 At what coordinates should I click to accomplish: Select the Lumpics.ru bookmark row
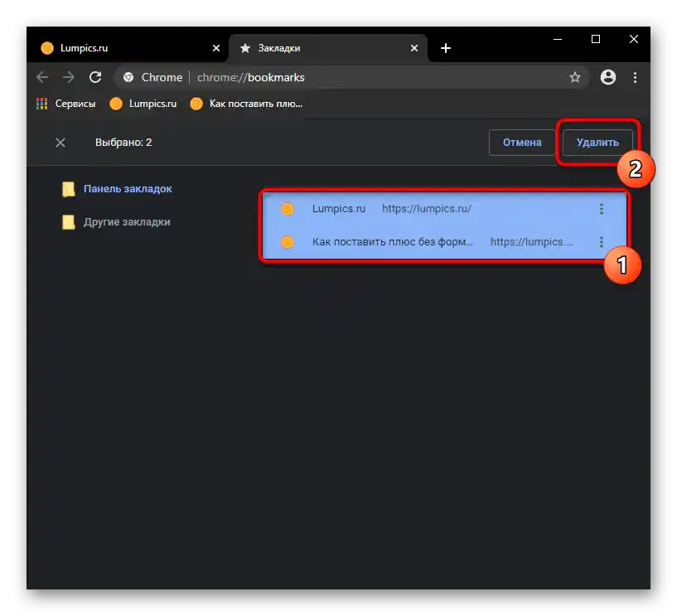445,209
